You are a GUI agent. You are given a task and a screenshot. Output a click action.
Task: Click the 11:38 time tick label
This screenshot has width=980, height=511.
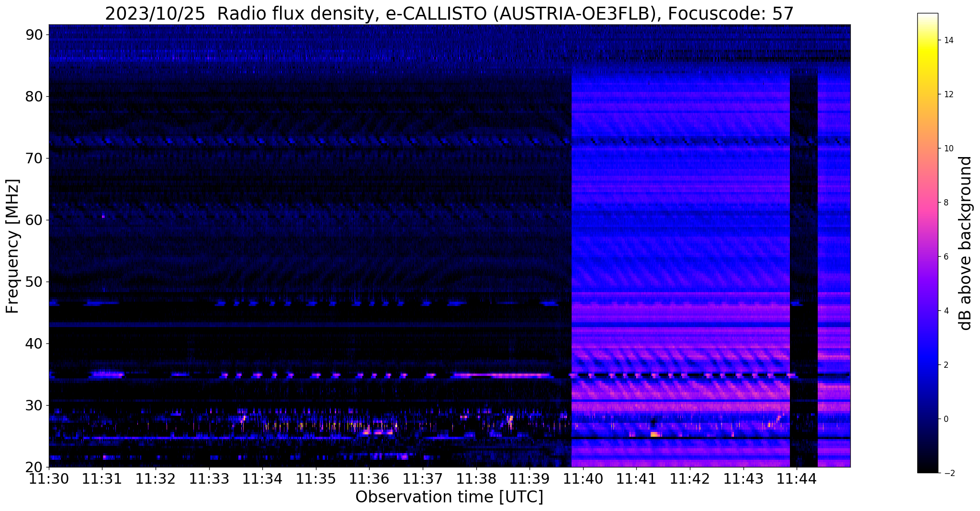(x=476, y=478)
